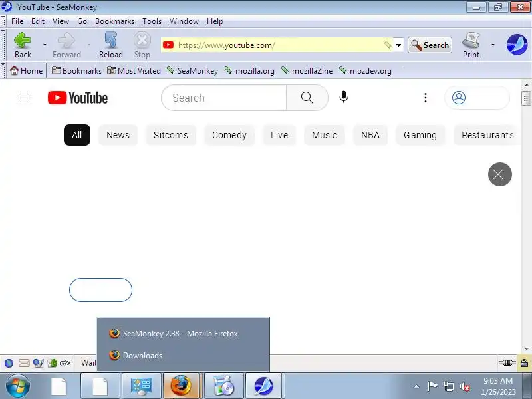Click the tag icon inside the URL bar
Viewport: 532px width, 399px height.
click(x=387, y=45)
